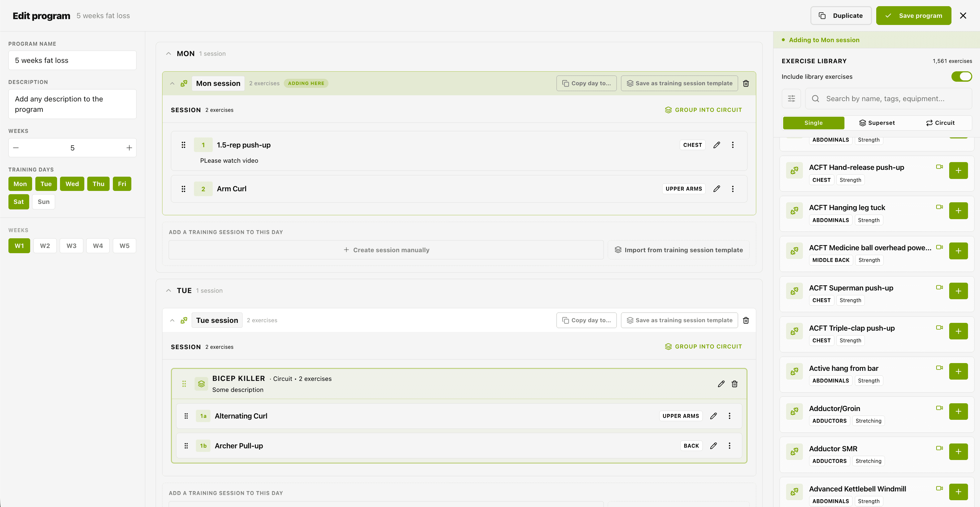Toggle Sat training day

pos(18,202)
